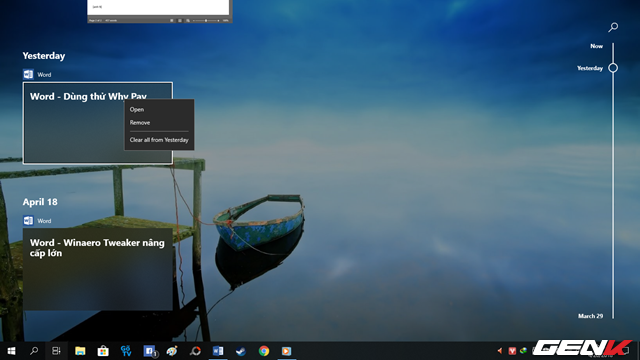Open the orange media player taskbar app

pyautogui.click(x=287, y=351)
